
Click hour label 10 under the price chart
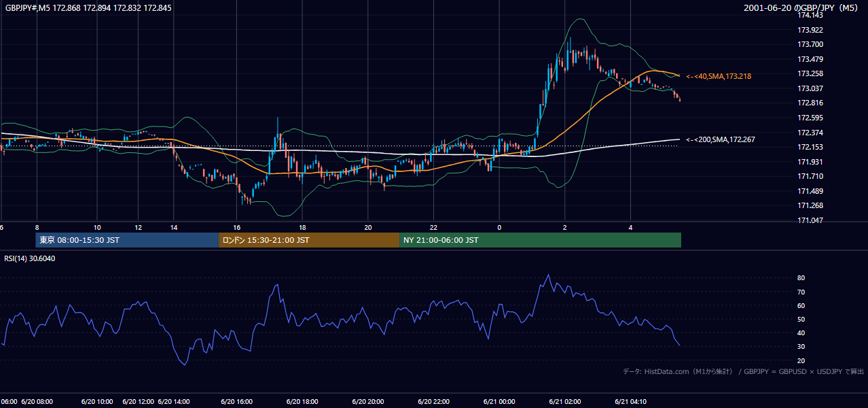[x=97, y=228]
